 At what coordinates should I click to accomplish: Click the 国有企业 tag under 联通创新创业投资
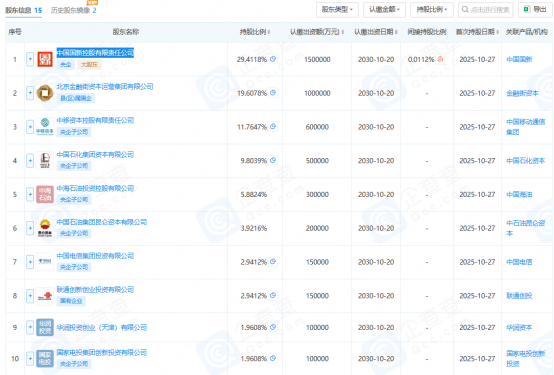(71, 301)
